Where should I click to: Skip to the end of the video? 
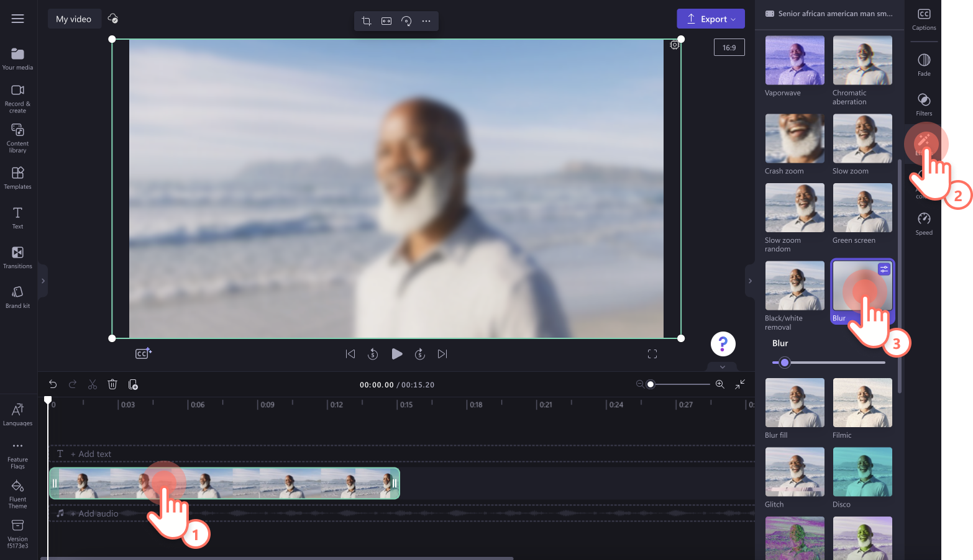tap(442, 354)
